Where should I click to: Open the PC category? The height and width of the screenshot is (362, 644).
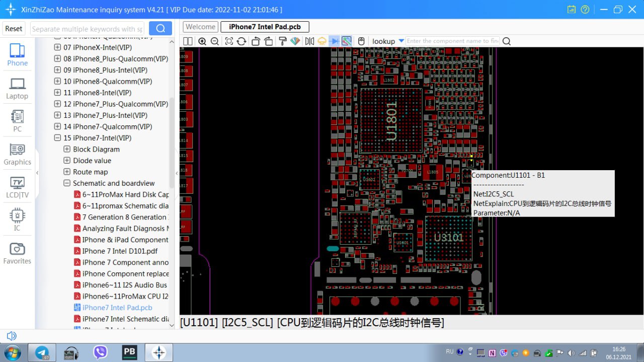pyautogui.click(x=17, y=121)
